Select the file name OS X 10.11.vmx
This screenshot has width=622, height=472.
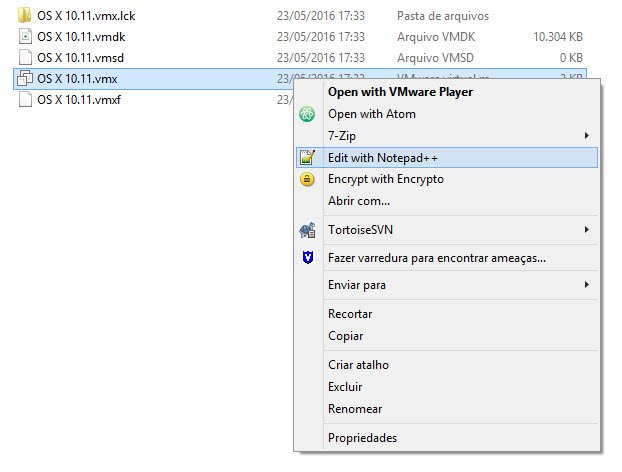[77, 79]
